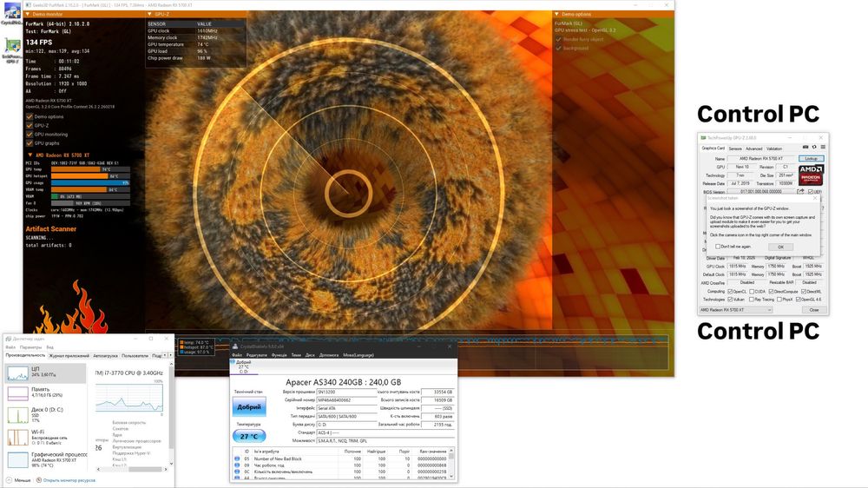This screenshot has height=488, width=868.
Task: Click the camera screenshot icon in GPU-Z
Action: point(806,148)
